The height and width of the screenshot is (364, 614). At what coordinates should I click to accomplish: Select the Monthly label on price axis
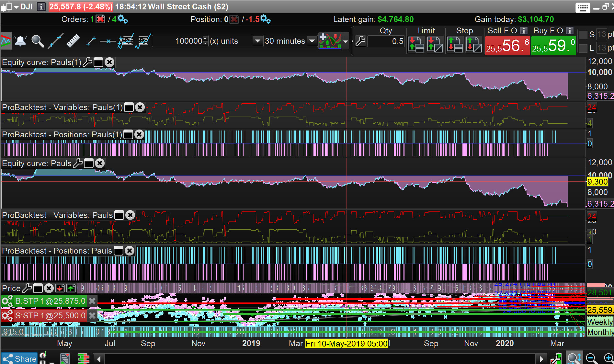coord(600,332)
